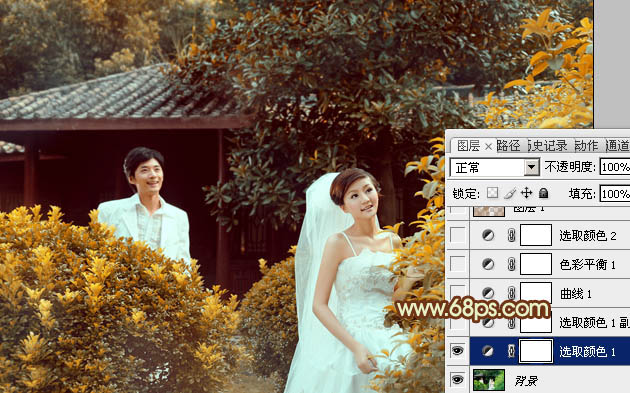Viewport: 630px width, 393px height.
Task: Toggle the lock position move icon
Action: pyautogui.click(x=526, y=193)
